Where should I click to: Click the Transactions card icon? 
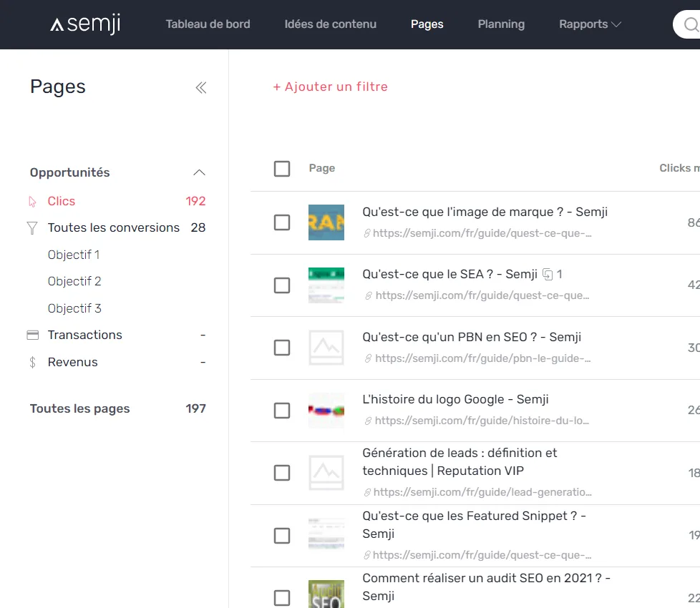coord(33,335)
